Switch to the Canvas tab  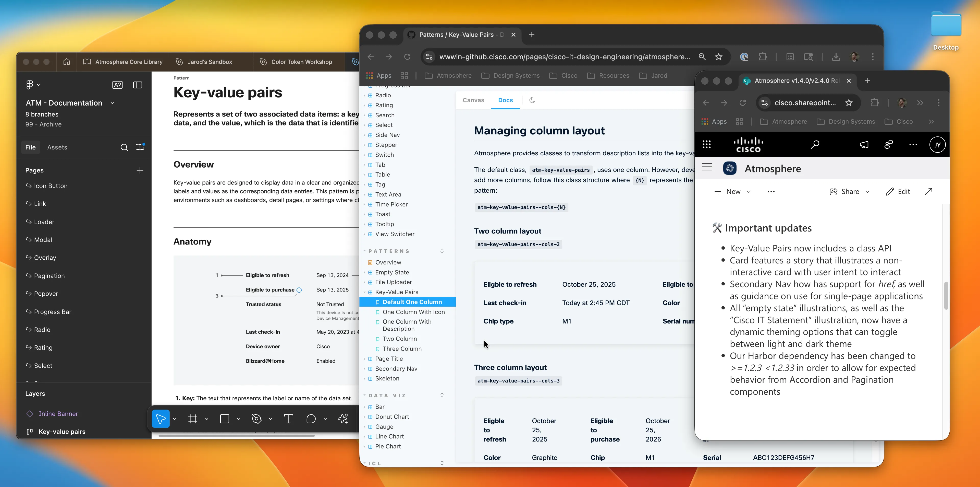(473, 100)
